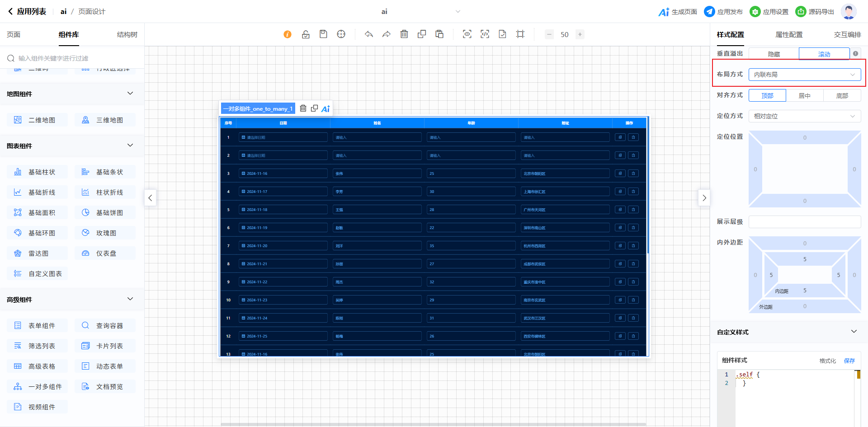Image resolution: width=868 pixels, height=427 pixels.
Task: Switch to the 结构树 tab
Action: [127, 35]
